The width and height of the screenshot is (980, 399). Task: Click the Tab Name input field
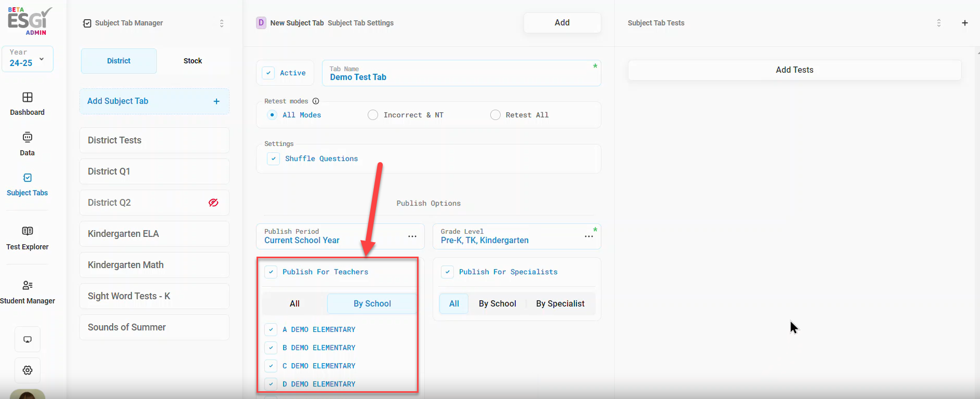(461, 73)
